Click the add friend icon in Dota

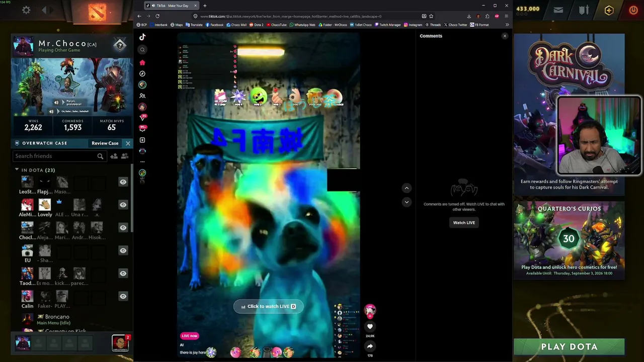pyautogui.click(x=114, y=156)
